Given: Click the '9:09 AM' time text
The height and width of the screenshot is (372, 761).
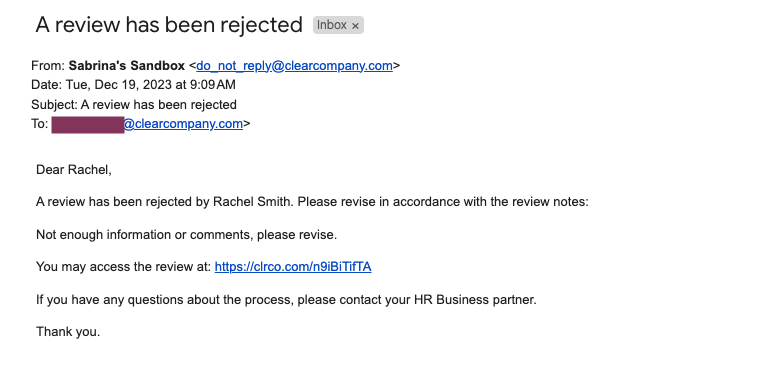Looking at the screenshot, I should [x=213, y=85].
